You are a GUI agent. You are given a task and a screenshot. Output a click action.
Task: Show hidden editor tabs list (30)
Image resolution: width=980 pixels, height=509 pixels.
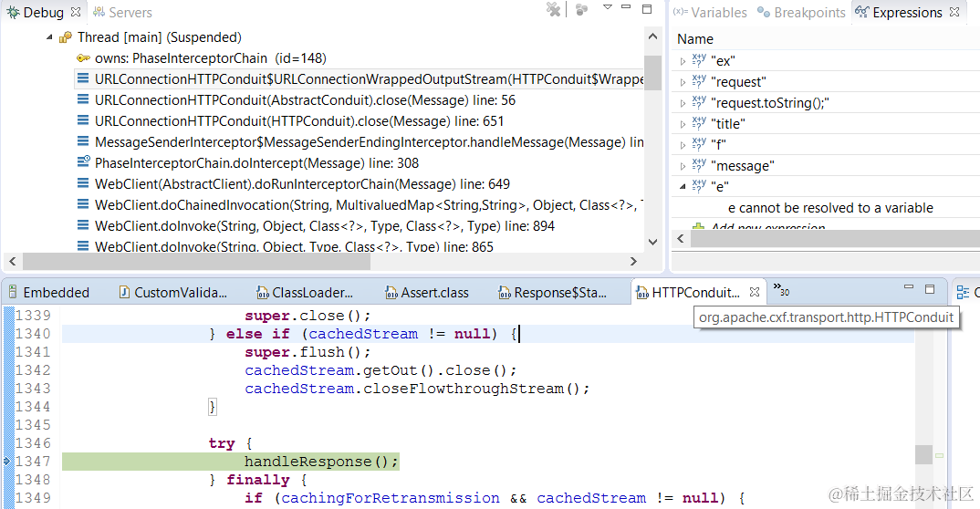pos(781,289)
